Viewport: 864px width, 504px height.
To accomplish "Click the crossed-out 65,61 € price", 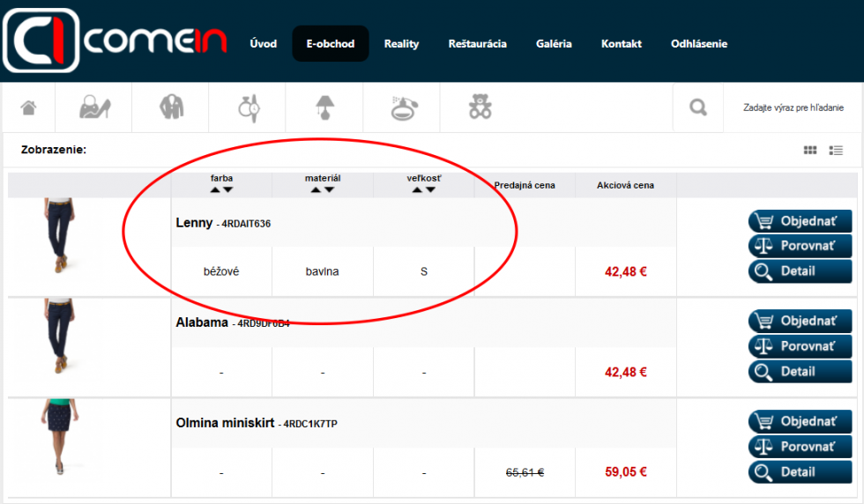I will (x=525, y=472).
